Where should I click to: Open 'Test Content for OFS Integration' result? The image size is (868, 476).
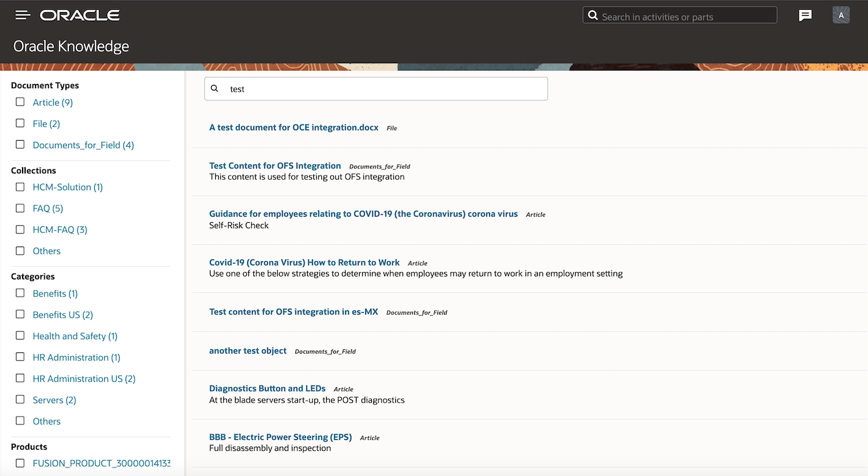(275, 166)
